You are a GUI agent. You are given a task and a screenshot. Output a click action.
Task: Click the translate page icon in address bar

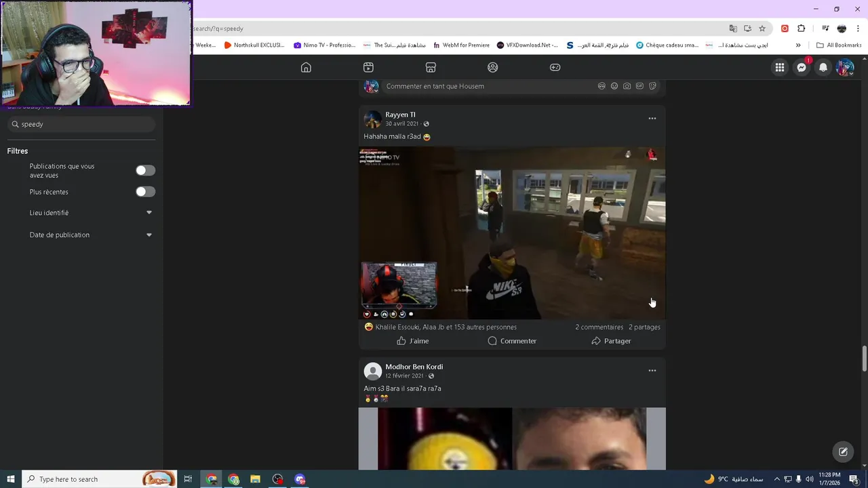(733, 28)
